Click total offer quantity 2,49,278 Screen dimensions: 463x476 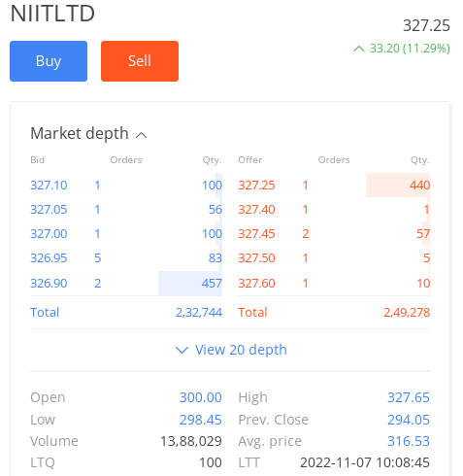pos(407,313)
